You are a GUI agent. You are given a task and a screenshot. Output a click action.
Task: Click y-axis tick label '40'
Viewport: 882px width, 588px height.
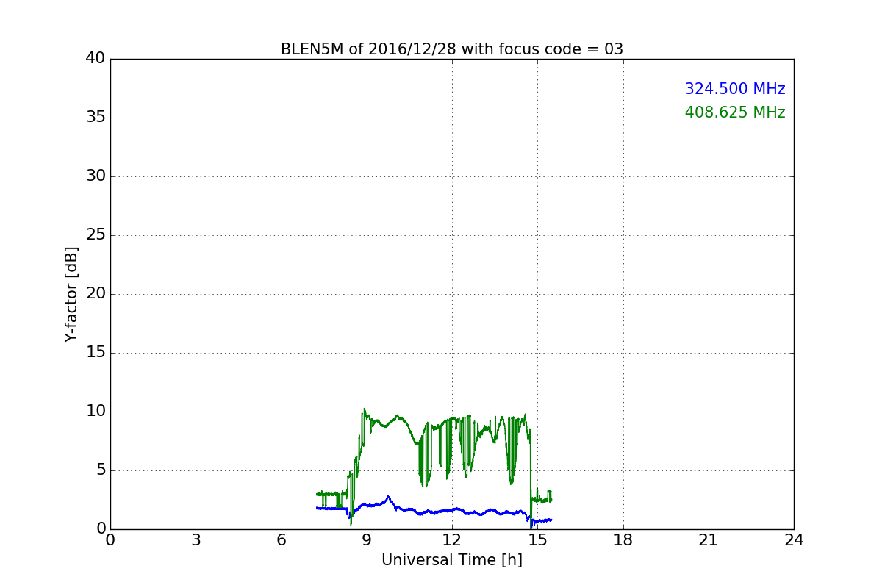pyautogui.click(x=96, y=59)
